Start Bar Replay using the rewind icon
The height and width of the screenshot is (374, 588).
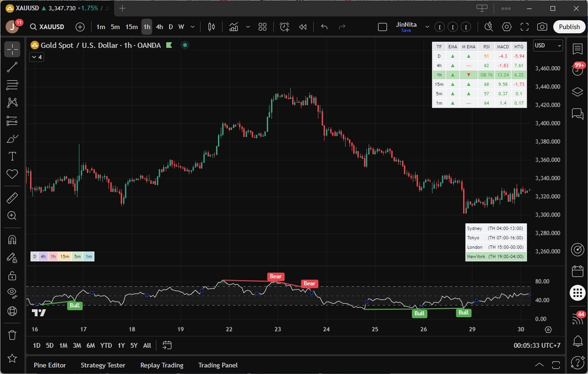(x=303, y=27)
